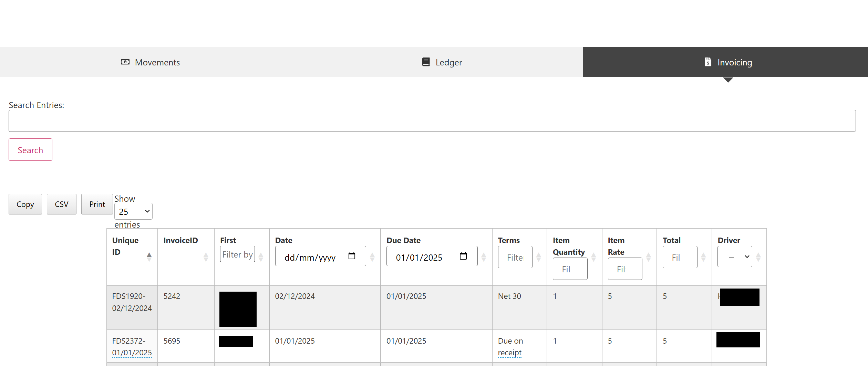Switch to the Ledger tab

(442, 62)
